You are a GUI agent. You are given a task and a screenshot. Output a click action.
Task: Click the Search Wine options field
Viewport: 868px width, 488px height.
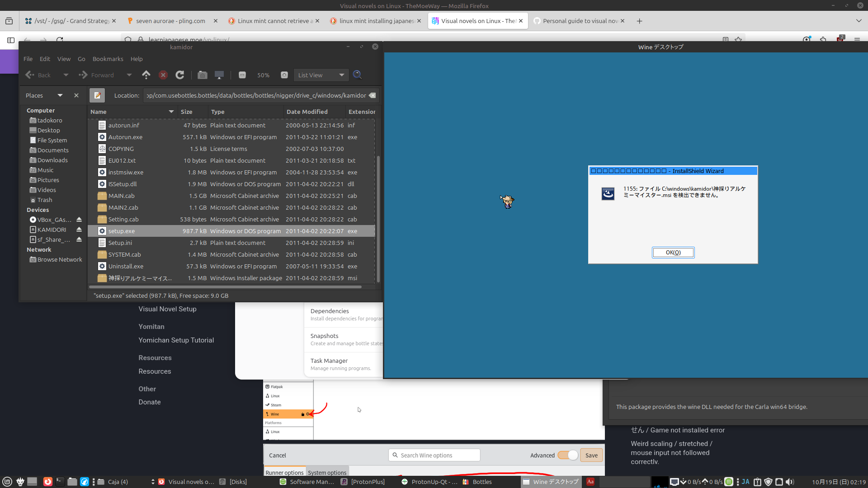pos(434,455)
